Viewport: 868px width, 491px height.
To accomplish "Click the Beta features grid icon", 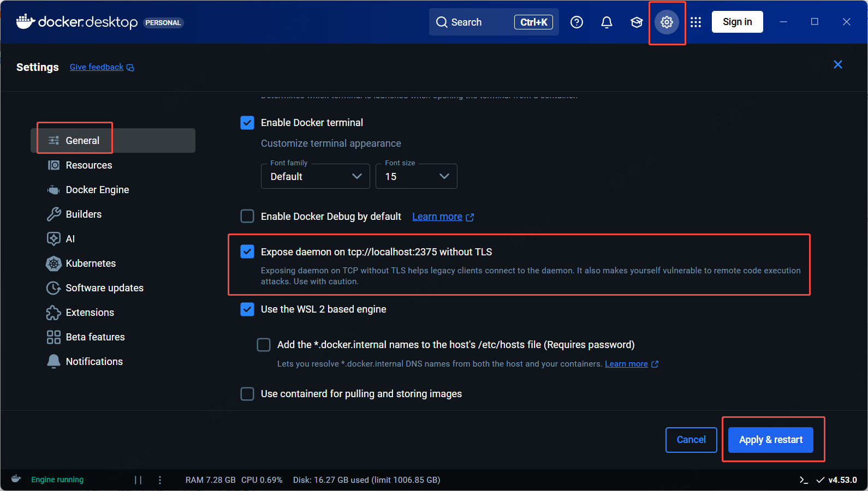I will pos(53,337).
